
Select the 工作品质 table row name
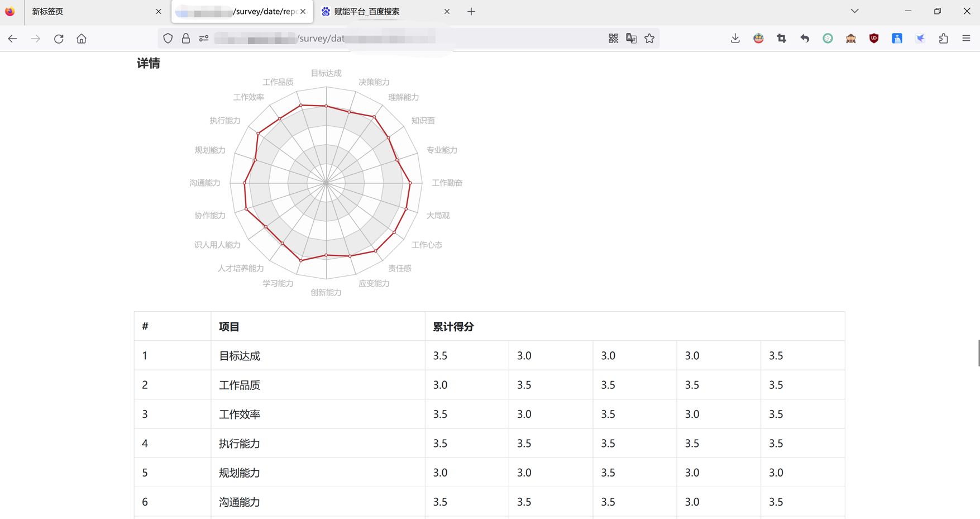(240, 385)
